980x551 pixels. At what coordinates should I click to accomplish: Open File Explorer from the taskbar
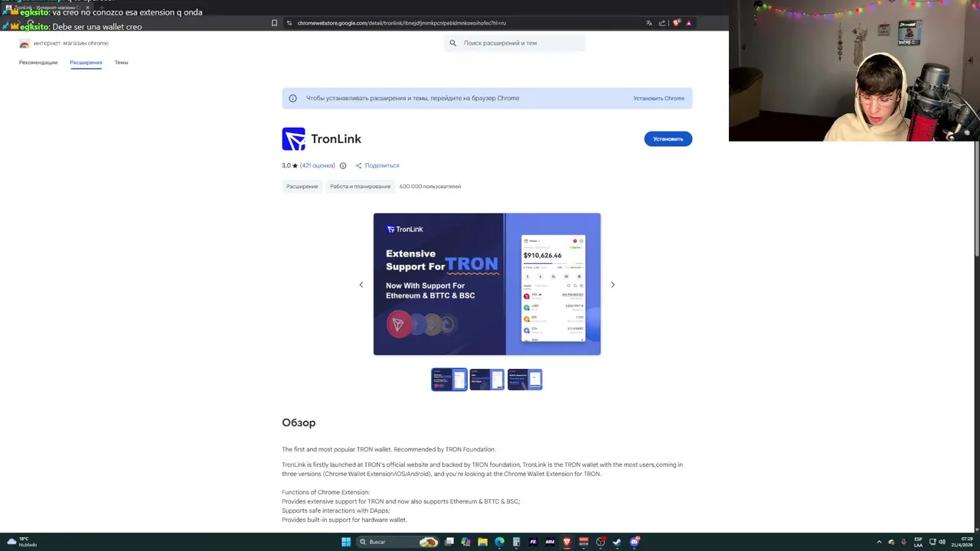[x=482, y=542]
